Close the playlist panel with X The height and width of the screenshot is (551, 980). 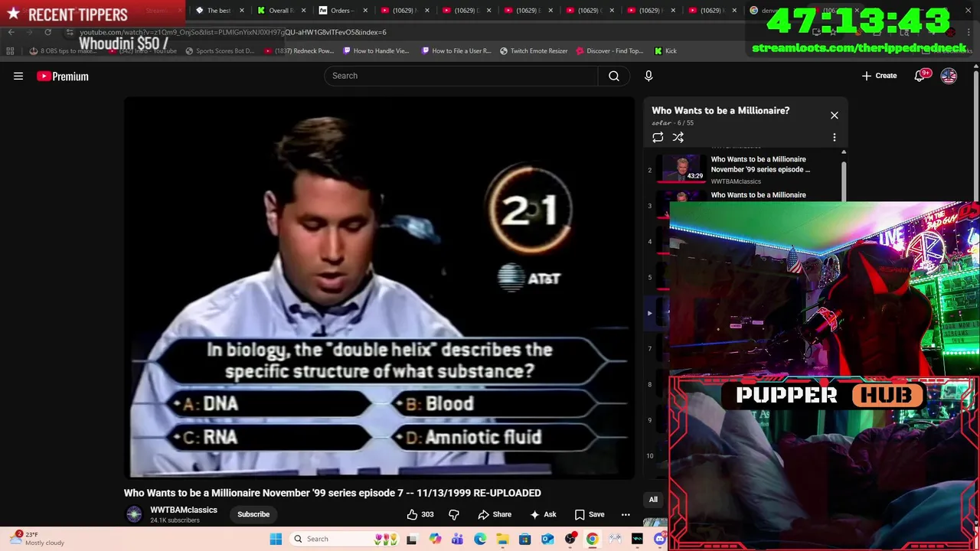pyautogui.click(x=835, y=116)
